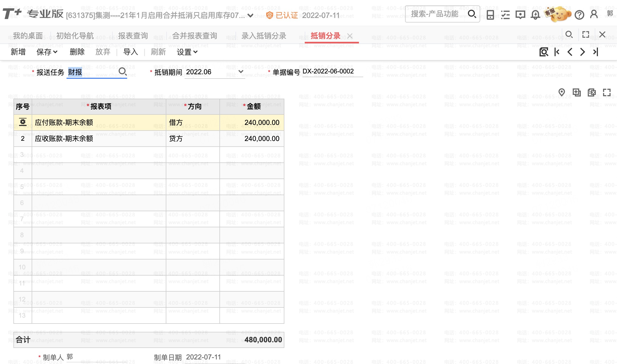Click the total 480,000.00 value
The width and height of the screenshot is (617, 364).
[x=263, y=340]
